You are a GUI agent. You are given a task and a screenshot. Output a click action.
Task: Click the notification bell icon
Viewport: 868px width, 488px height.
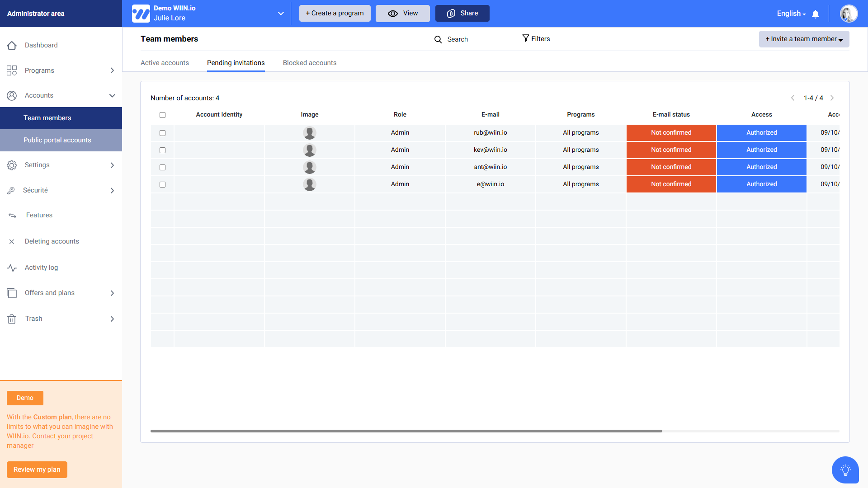[815, 14]
